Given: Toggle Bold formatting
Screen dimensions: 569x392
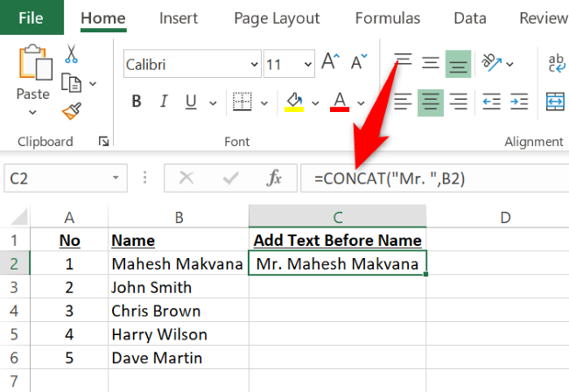Looking at the screenshot, I should tap(137, 101).
